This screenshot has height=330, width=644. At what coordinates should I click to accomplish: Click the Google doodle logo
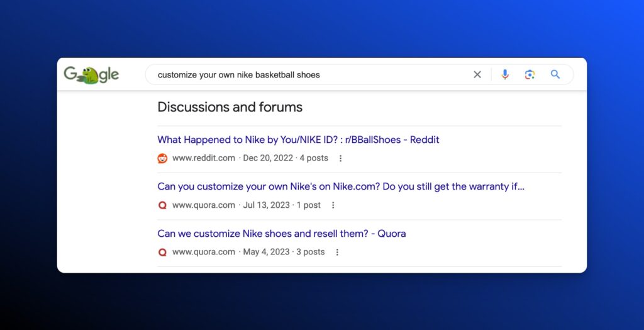tap(91, 75)
